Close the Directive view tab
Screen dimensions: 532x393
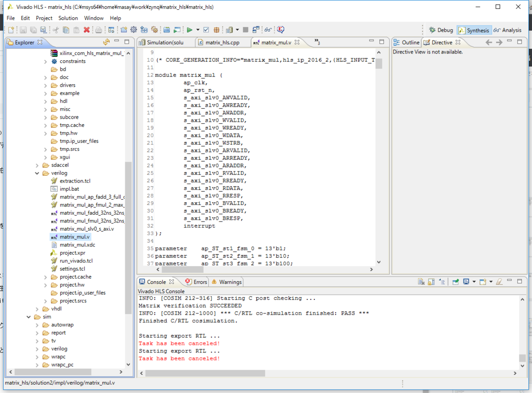click(458, 42)
